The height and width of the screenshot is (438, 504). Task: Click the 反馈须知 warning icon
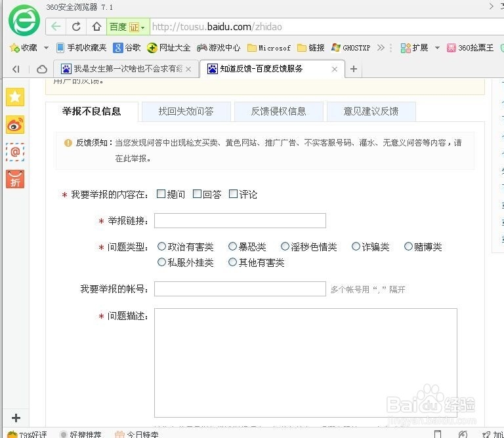[x=68, y=142]
